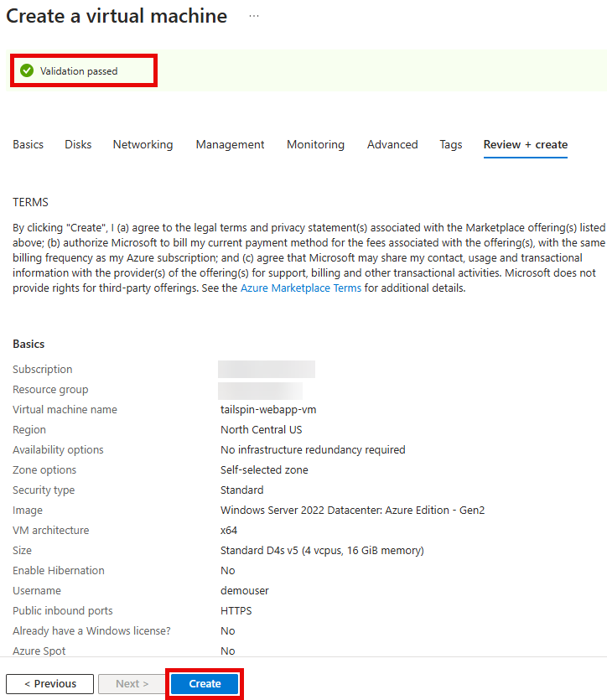Select the Tags tab

(x=451, y=144)
